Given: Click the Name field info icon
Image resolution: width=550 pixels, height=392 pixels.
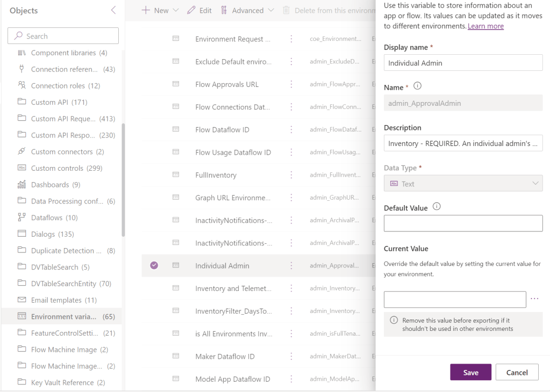Looking at the screenshot, I should 417,86.
